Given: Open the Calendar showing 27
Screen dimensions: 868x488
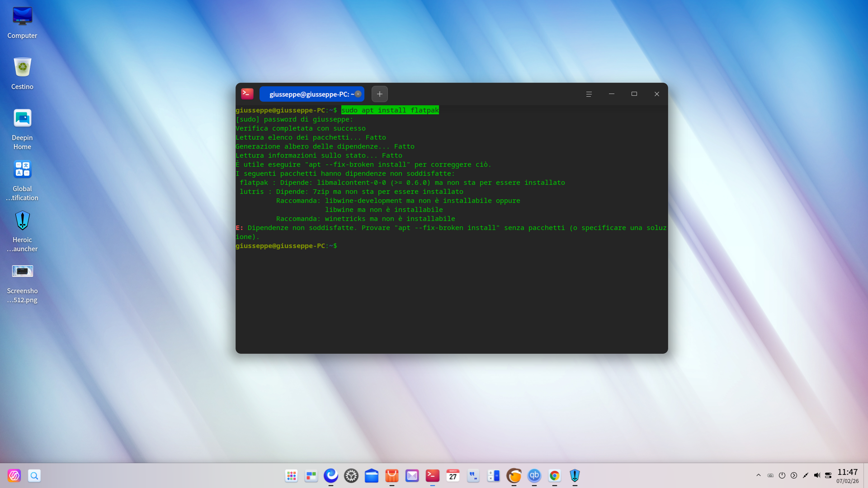Looking at the screenshot, I should (453, 476).
